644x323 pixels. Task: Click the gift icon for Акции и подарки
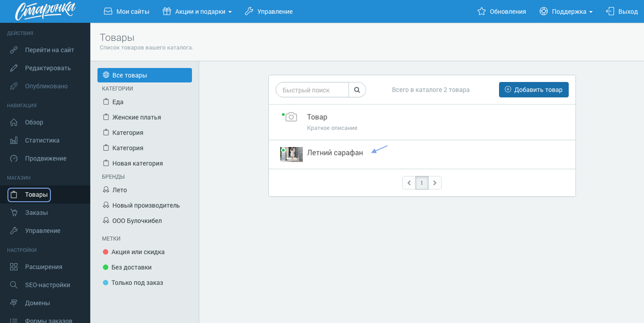pos(167,11)
